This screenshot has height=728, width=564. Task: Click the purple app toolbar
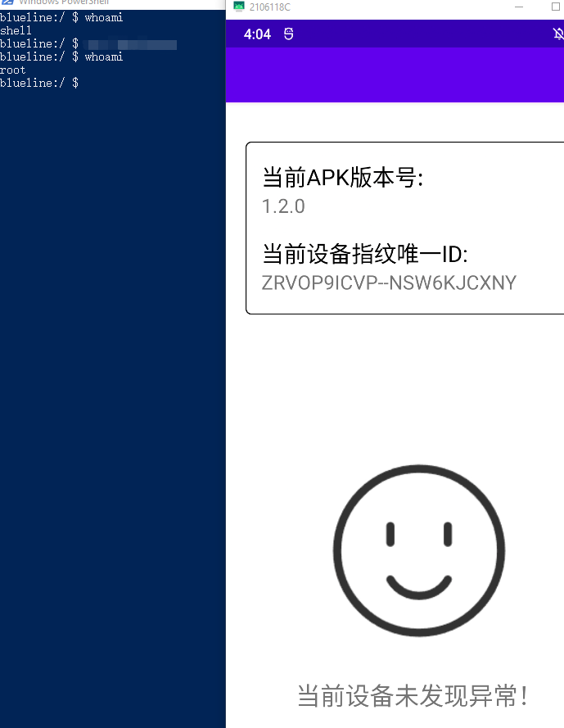click(395, 75)
